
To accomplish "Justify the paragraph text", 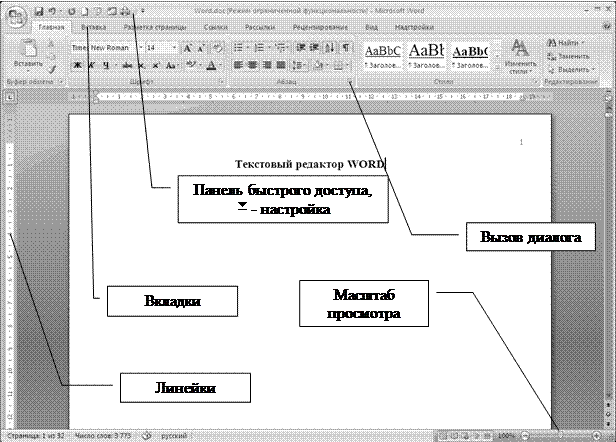I will pyautogui.click(x=280, y=64).
